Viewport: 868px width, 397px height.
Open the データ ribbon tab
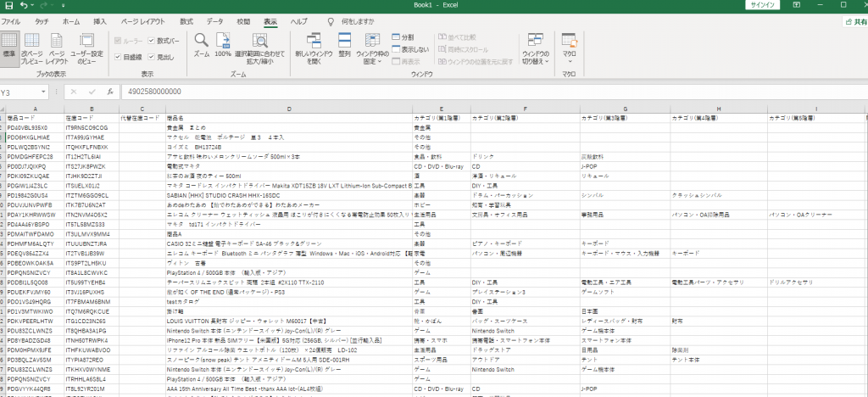coord(215,20)
